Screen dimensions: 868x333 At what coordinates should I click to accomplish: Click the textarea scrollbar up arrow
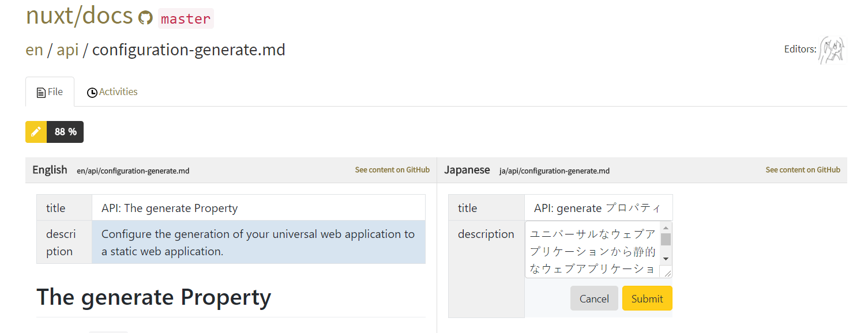[x=666, y=228]
